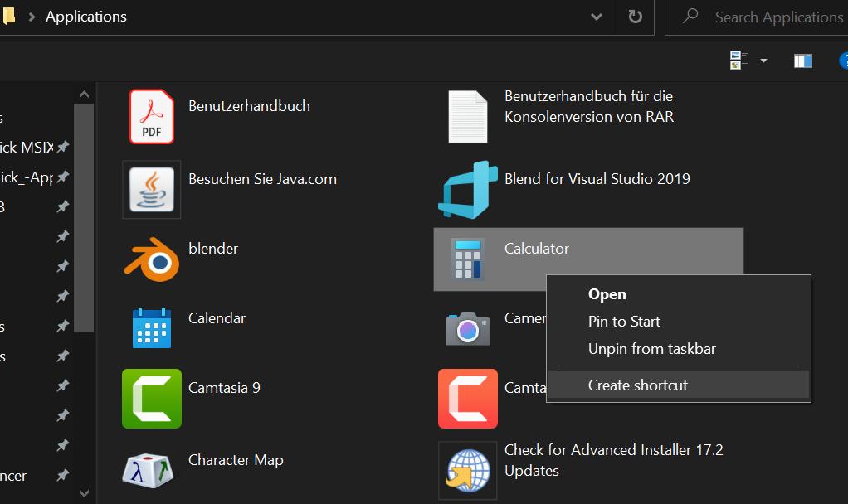The width and height of the screenshot is (848, 504).
Task: Click the sidebar scroll up arrow
Action: point(84,94)
